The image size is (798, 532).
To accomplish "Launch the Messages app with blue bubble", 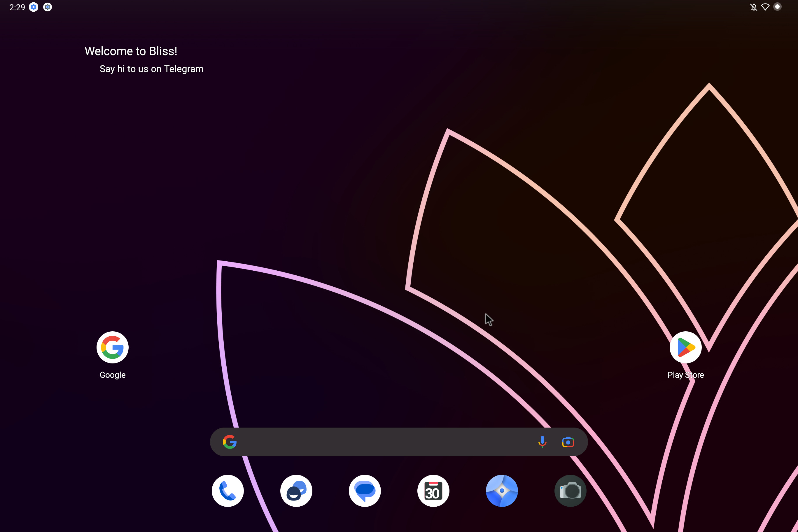I will pos(365,491).
